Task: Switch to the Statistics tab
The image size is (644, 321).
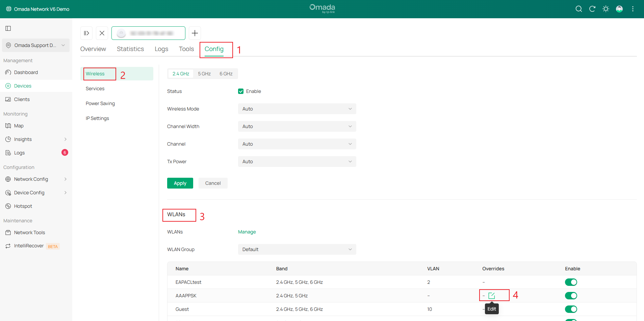Action: click(x=130, y=49)
